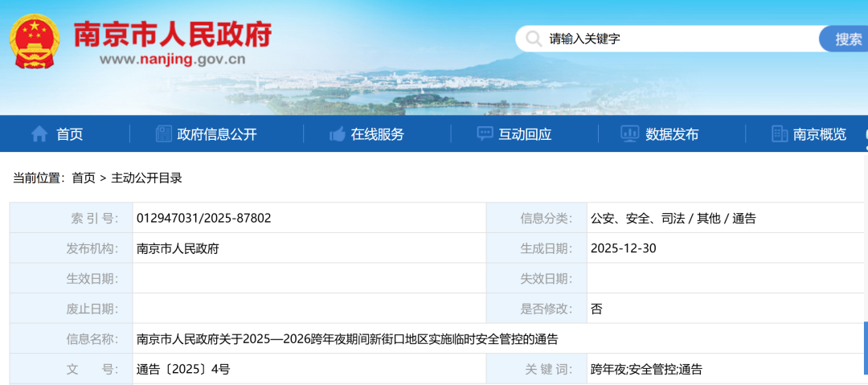Open the 政府信息公开 menu item

tap(217, 134)
